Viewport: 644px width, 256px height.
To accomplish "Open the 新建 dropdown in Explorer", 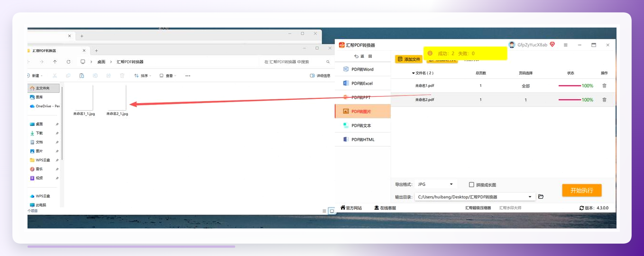I will coord(36,76).
